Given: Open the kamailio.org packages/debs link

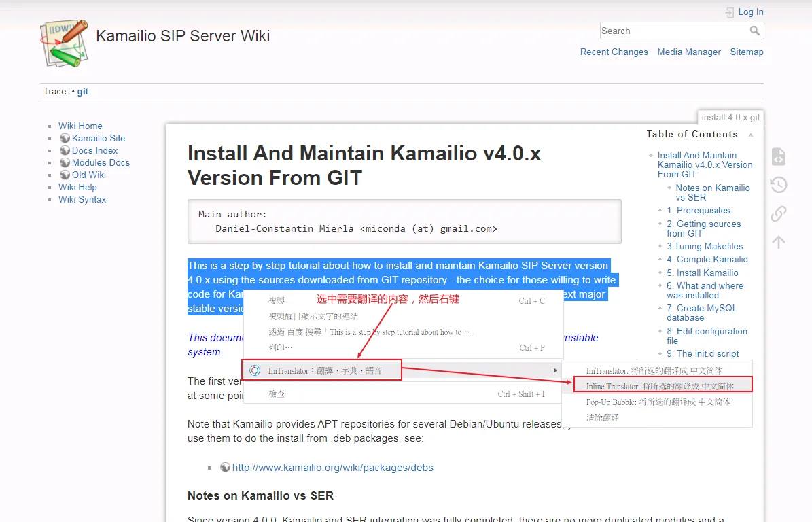Looking at the screenshot, I should click(332, 468).
